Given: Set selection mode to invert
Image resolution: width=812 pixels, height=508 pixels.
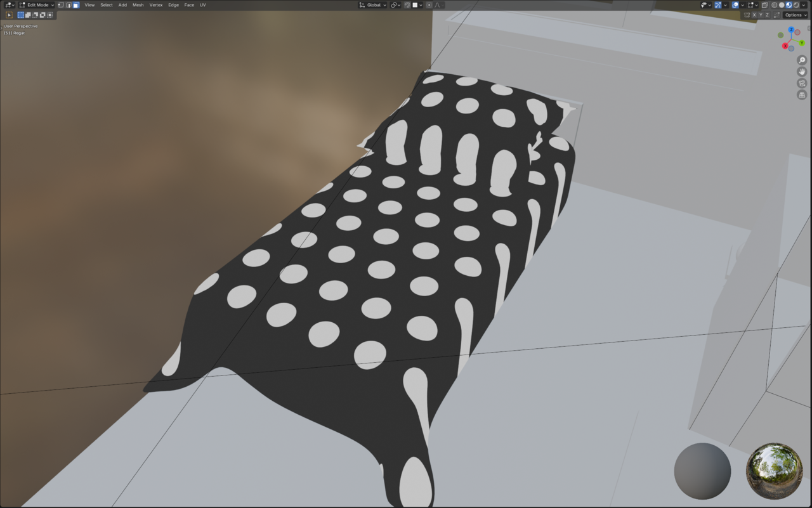Looking at the screenshot, I should (x=43, y=15).
